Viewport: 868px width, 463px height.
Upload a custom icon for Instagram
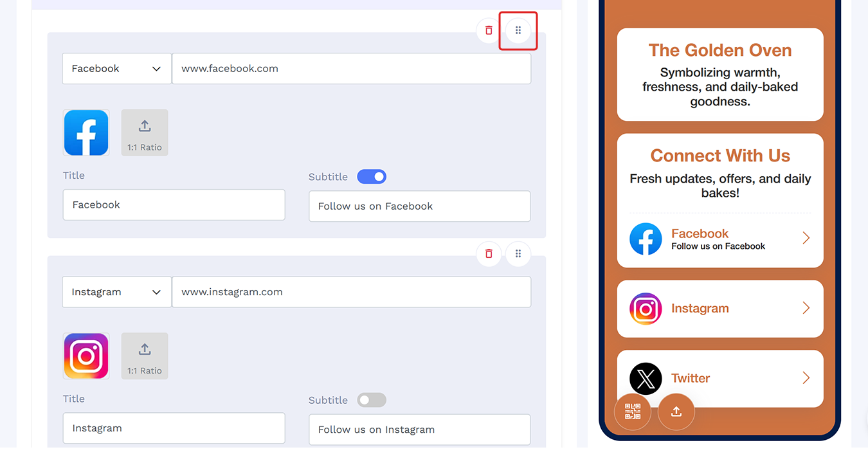point(145,356)
